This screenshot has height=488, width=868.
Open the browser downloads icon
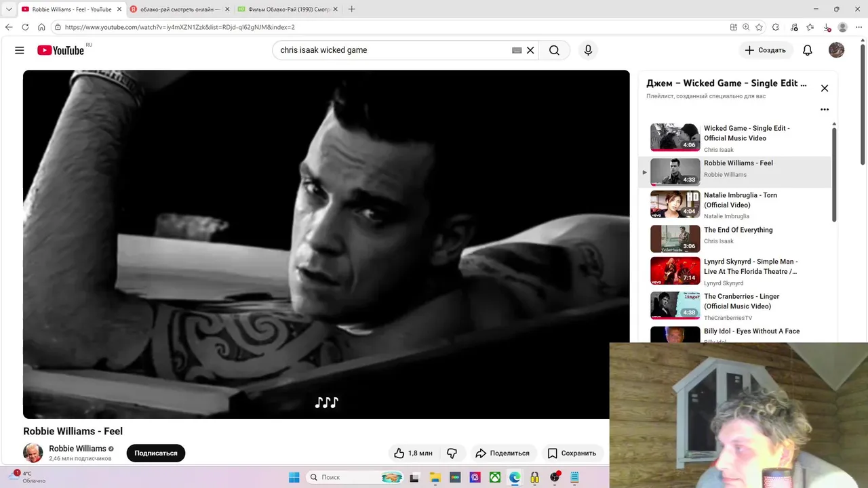[x=827, y=27]
